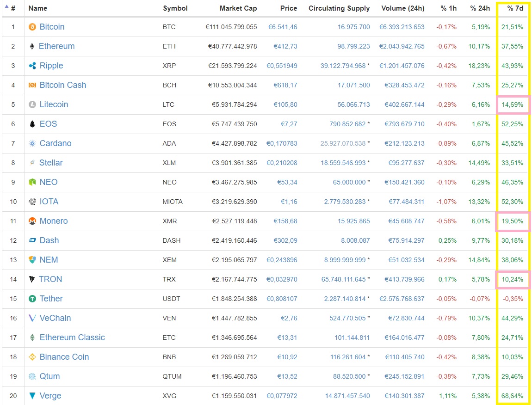Open the Ripple name link
Viewport: 532px width, 405px height.
[x=51, y=66]
